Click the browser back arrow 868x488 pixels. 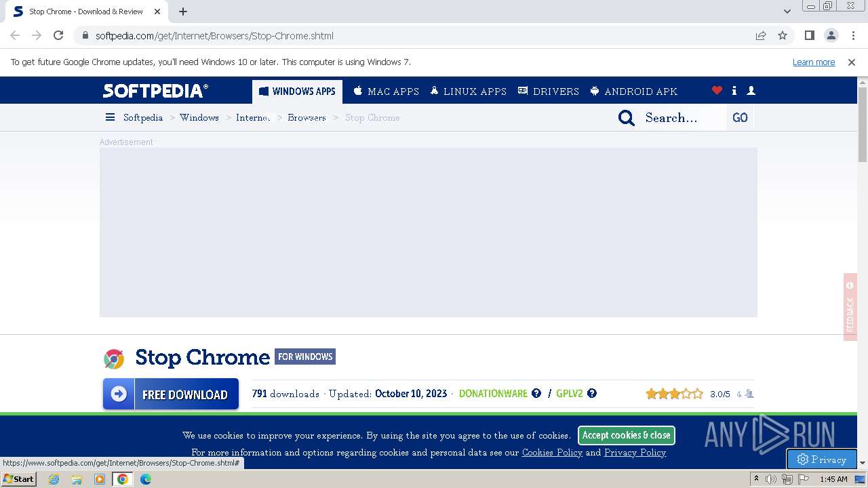[15, 35]
